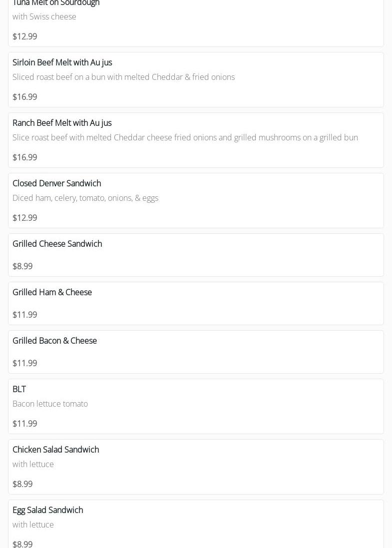The width and height of the screenshot is (392, 548).
Task: Click the $11.99 price under Grilled Bacon & Cheese
Action: pos(24,363)
